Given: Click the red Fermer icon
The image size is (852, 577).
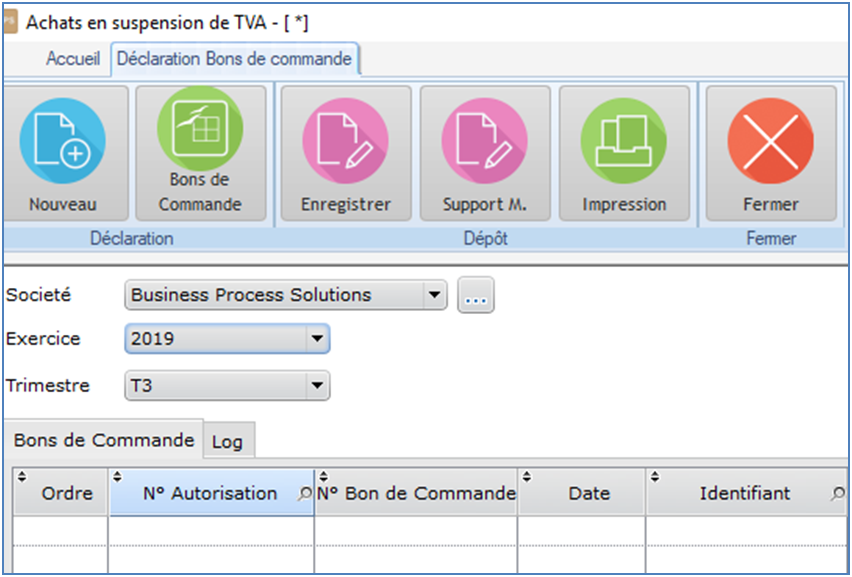Looking at the screenshot, I should [770, 141].
